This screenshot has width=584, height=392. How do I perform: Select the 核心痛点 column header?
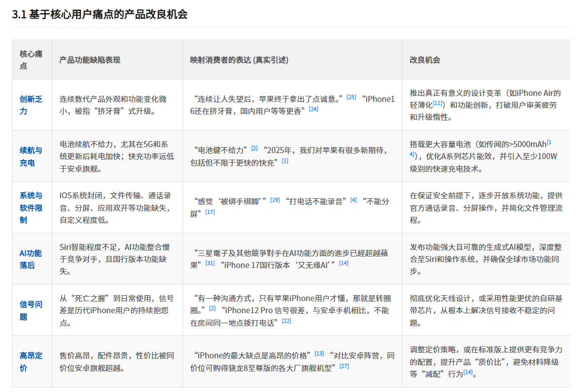[31, 60]
